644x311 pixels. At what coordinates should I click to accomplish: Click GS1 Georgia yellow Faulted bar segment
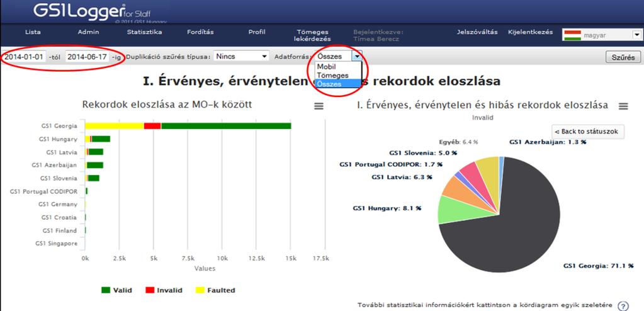tap(115, 126)
